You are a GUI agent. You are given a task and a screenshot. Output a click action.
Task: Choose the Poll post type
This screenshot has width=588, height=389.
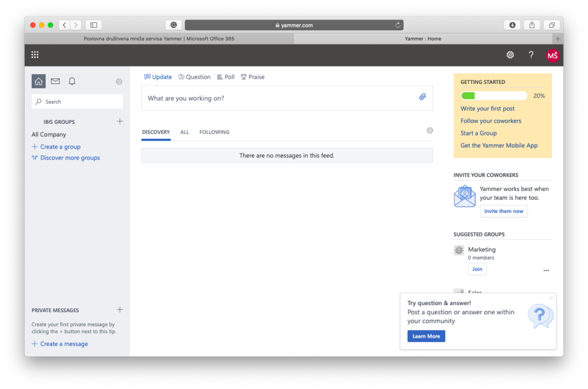[x=226, y=77]
